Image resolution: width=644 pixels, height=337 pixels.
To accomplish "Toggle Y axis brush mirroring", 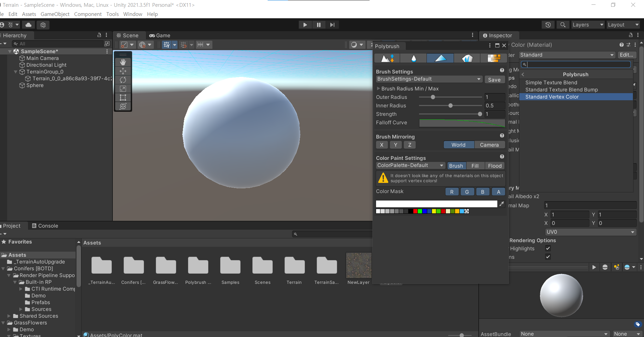I will pyautogui.click(x=396, y=145).
